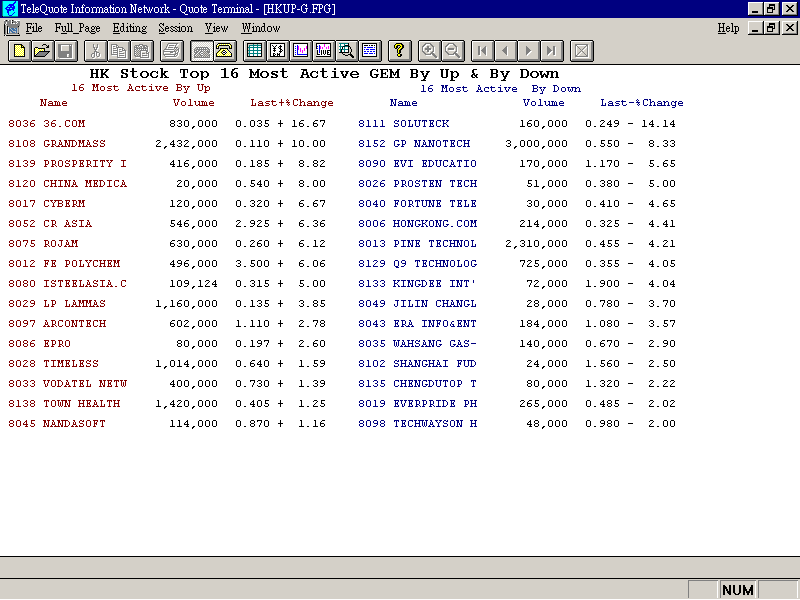Select the 8080 ISTEELASIA.C row

click(167, 283)
